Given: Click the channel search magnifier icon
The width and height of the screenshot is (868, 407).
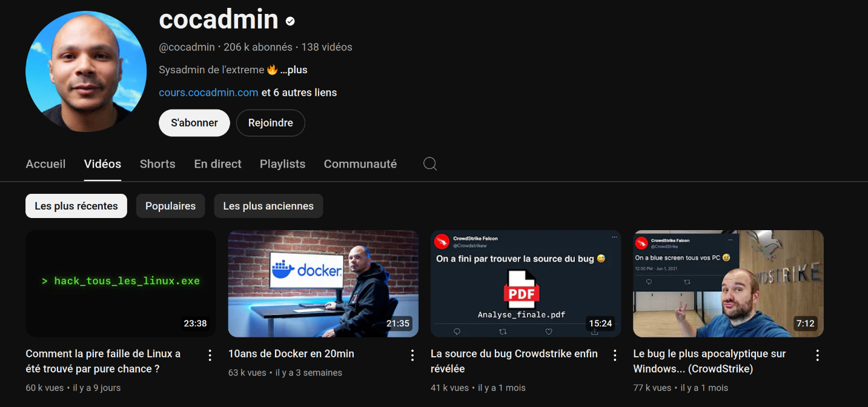Looking at the screenshot, I should tap(430, 164).
